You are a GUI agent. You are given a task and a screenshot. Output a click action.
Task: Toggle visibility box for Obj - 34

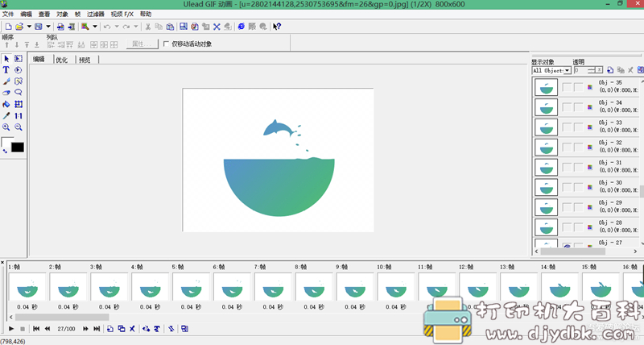tap(567, 107)
